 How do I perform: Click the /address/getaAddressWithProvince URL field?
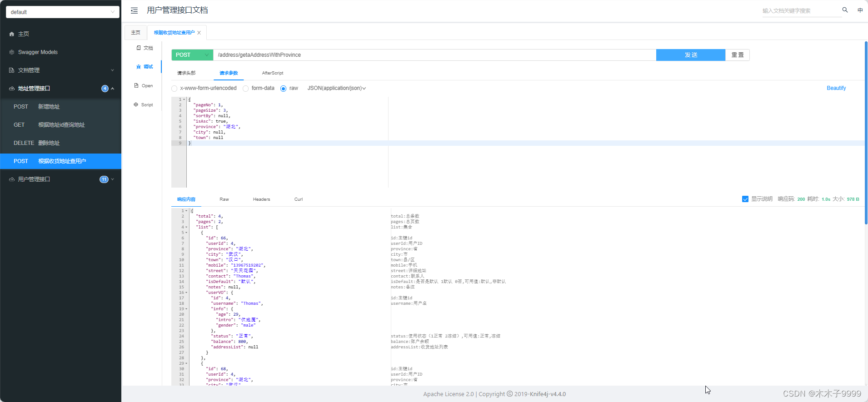coord(434,55)
